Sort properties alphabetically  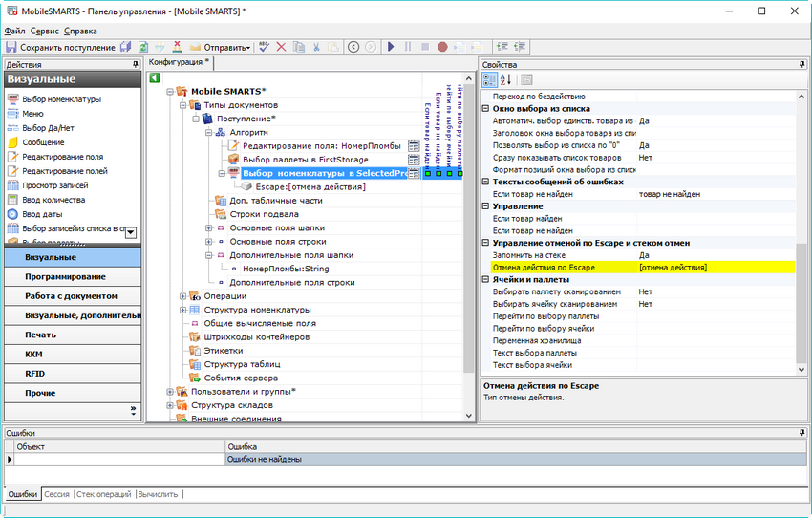(506, 79)
